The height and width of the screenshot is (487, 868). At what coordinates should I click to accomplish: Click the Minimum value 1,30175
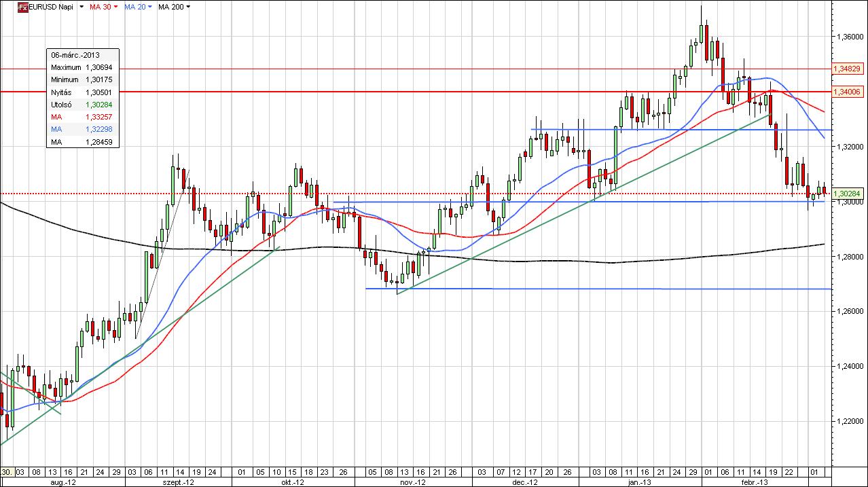(99, 80)
